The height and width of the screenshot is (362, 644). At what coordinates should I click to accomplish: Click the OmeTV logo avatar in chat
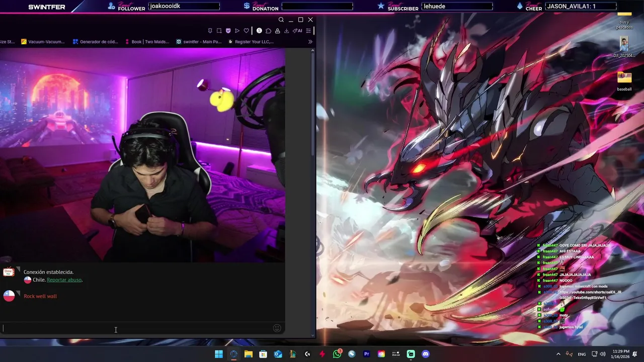click(9, 272)
